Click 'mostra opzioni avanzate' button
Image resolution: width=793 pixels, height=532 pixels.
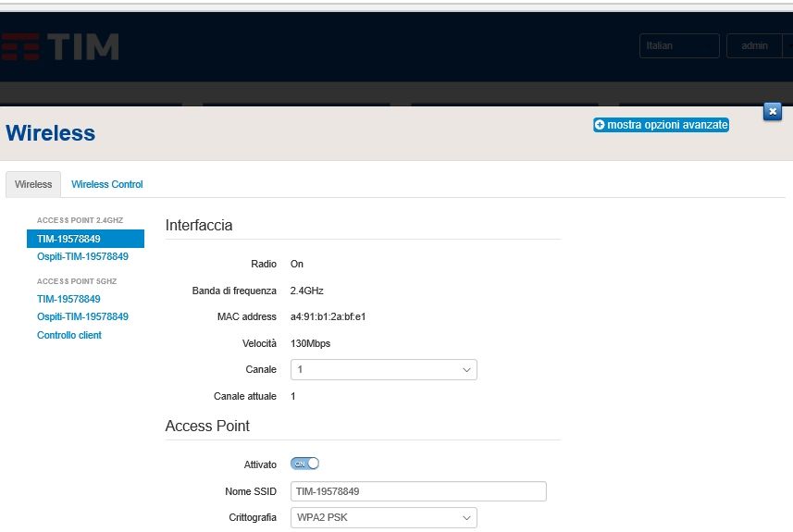pyautogui.click(x=661, y=124)
